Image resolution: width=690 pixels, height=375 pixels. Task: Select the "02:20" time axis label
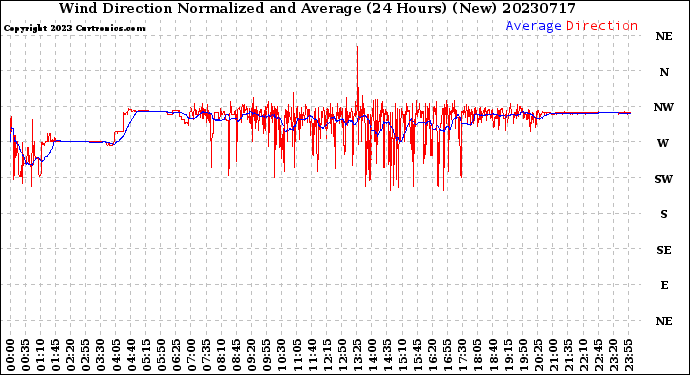tap(71, 355)
